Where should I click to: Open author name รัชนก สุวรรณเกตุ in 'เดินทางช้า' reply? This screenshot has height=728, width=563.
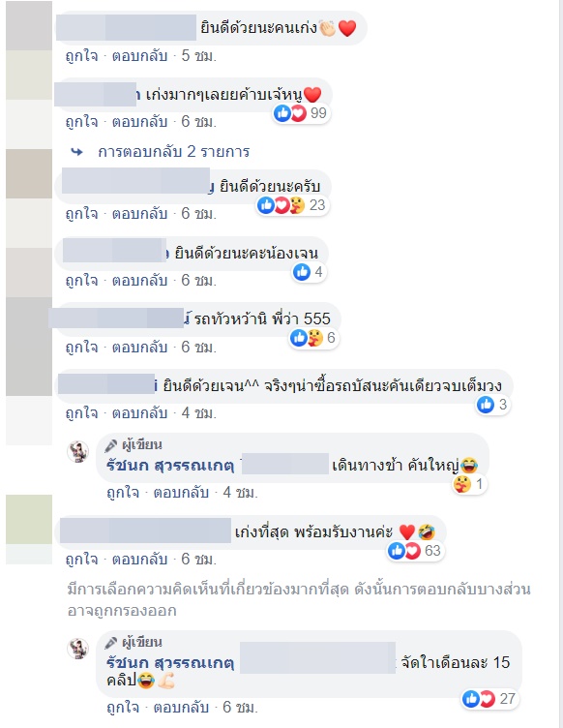[170, 465]
